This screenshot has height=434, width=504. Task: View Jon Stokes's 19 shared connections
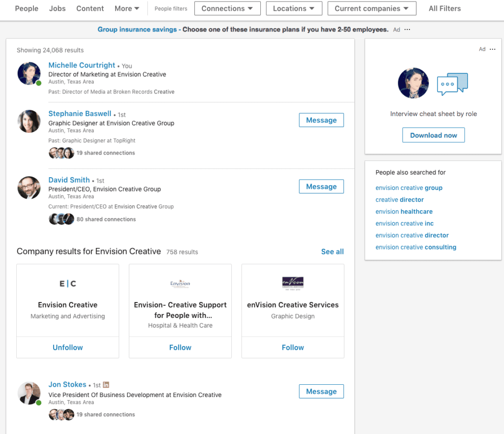click(105, 414)
